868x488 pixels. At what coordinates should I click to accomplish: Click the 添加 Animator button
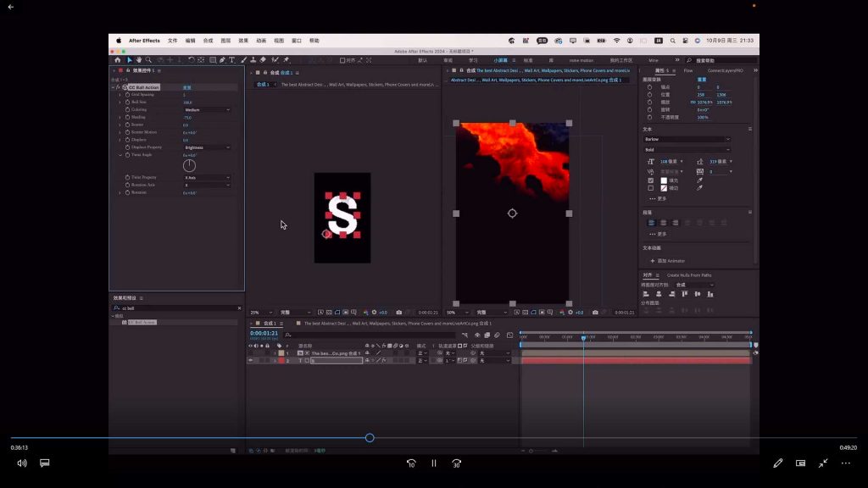pos(670,261)
